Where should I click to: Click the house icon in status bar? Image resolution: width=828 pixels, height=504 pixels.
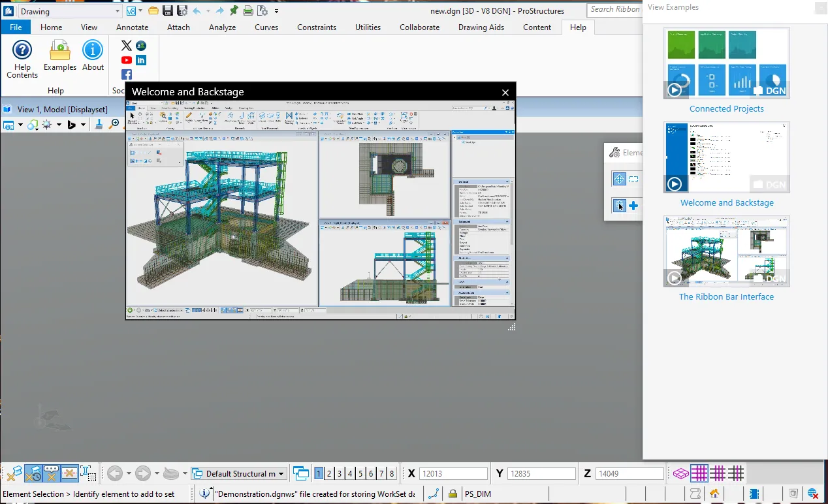[x=715, y=494]
